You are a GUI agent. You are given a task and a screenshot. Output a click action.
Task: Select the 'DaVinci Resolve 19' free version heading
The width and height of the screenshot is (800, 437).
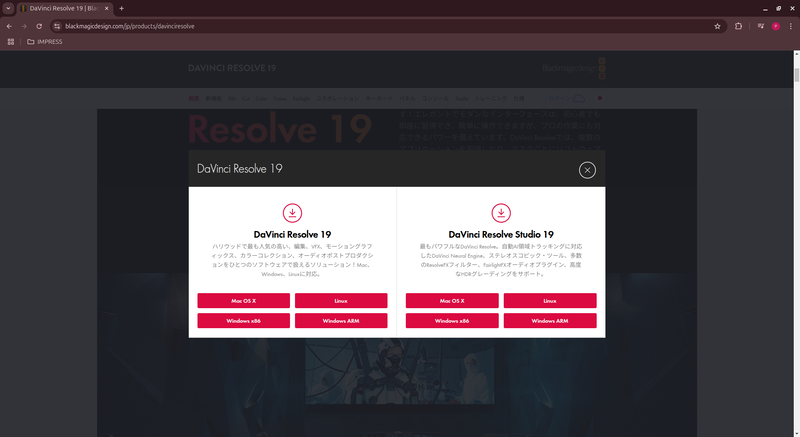point(292,235)
